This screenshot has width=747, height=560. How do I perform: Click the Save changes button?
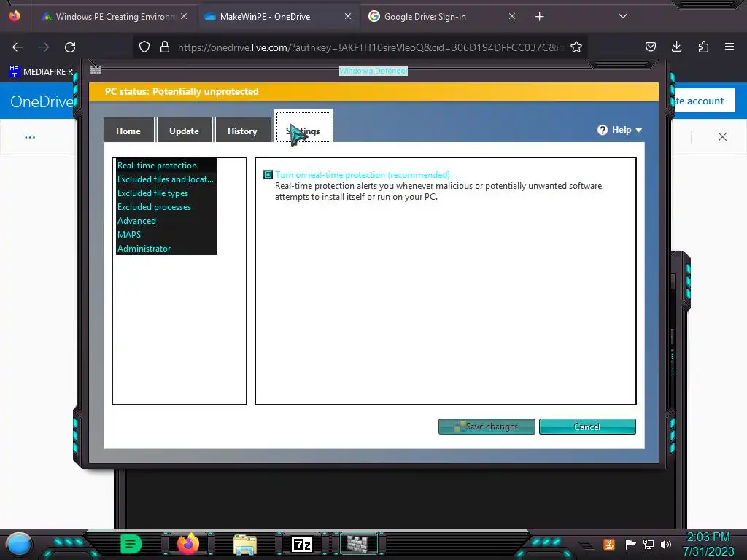[x=487, y=427]
